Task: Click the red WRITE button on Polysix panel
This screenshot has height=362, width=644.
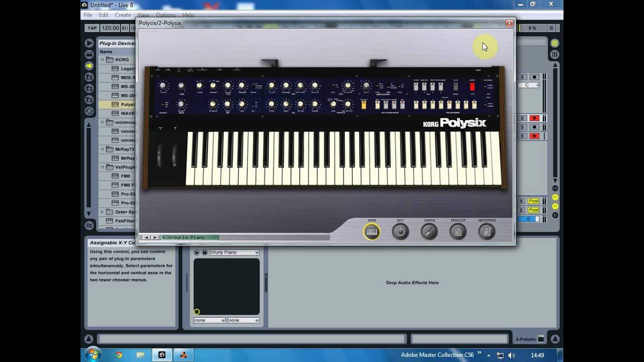Action: [x=472, y=86]
